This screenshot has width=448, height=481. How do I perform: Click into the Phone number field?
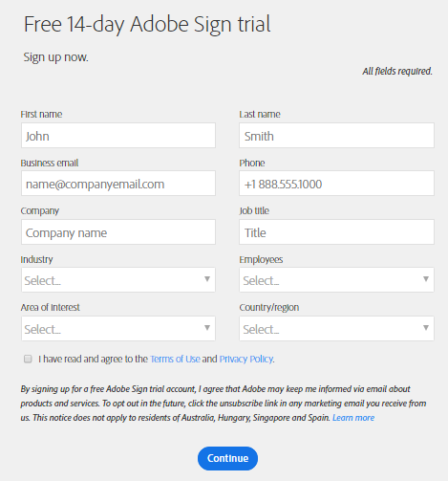coord(336,184)
